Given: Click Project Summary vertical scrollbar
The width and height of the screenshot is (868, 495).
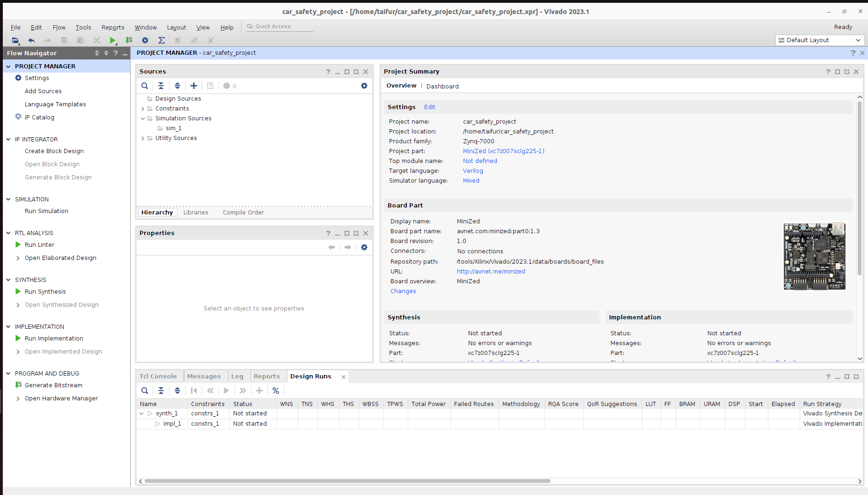Looking at the screenshot, I should [860, 187].
